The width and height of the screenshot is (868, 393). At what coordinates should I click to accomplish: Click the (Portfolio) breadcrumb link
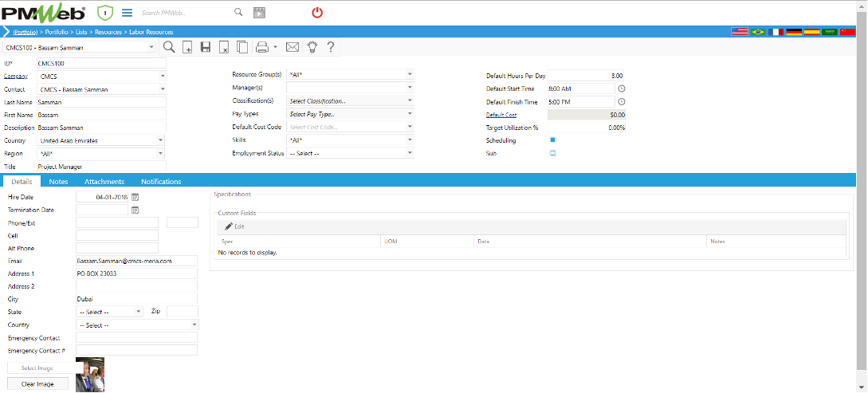click(26, 32)
